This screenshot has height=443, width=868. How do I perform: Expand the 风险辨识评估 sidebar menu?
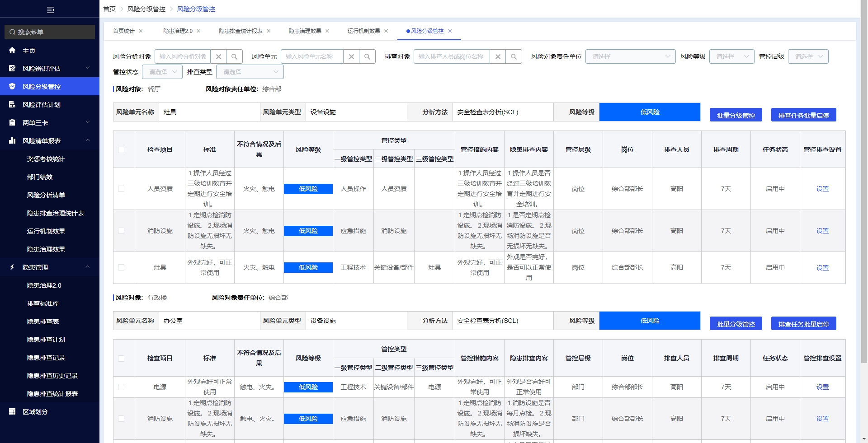[88, 68]
